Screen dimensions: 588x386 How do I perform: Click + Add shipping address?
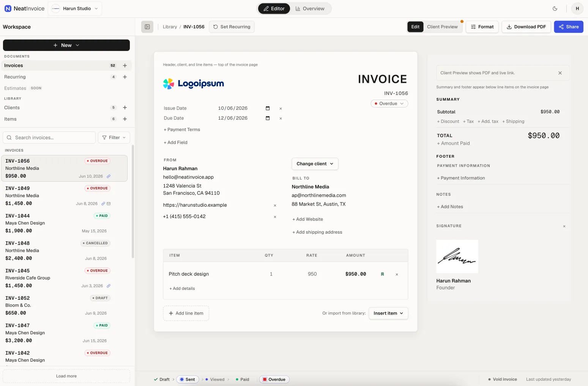pyautogui.click(x=317, y=232)
